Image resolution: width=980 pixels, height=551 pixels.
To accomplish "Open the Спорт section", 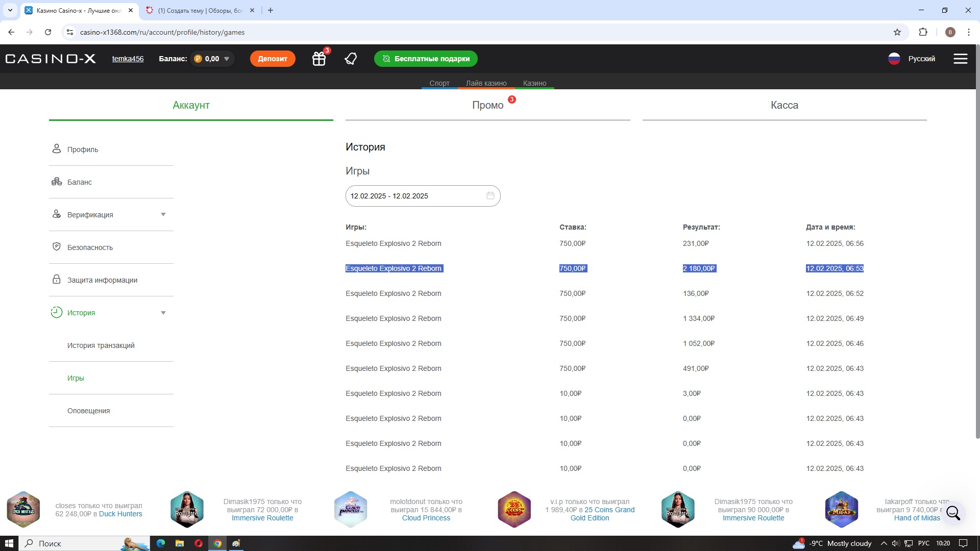I will tap(439, 83).
